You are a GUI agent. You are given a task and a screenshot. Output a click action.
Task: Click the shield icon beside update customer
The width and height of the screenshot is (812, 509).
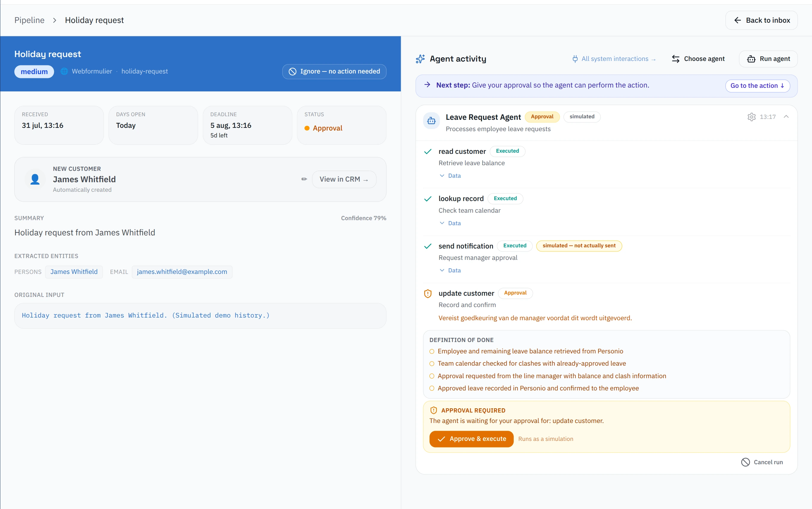coord(427,294)
